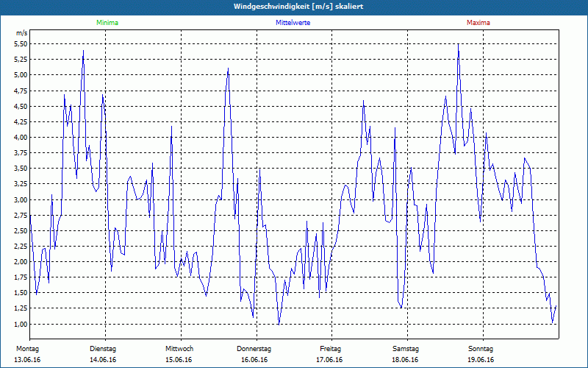Click the Montag axis label
This screenshot has height=368, width=588.
(28, 349)
